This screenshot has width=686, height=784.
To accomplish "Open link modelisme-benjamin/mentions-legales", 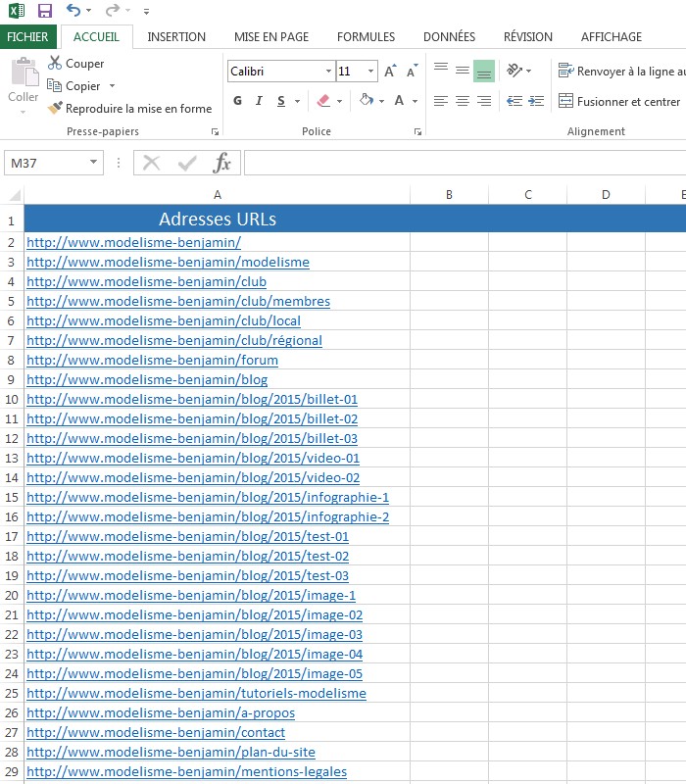I will coord(186,771).
